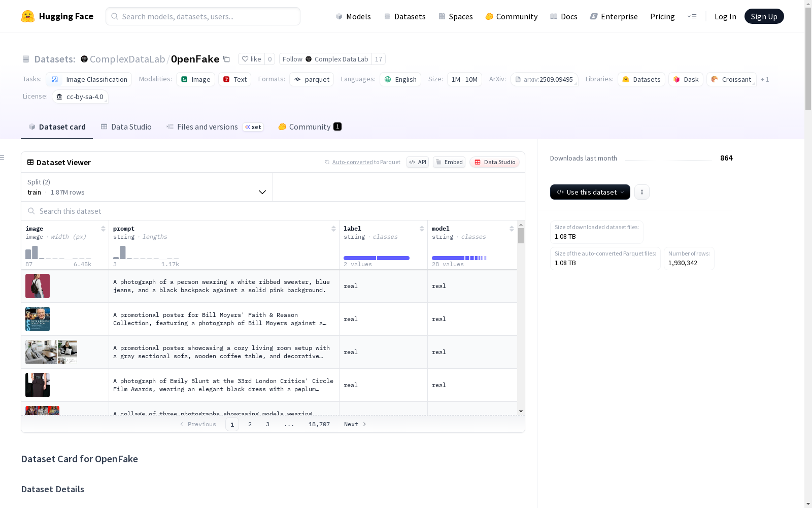Open the cc-by-sa-4.0 license tag
812x508 pixels.
pyautogui.click(x=80, y=97)
